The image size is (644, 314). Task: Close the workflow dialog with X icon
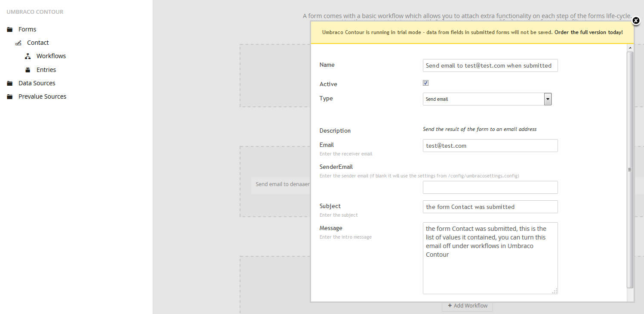click(x=636, y=21)
